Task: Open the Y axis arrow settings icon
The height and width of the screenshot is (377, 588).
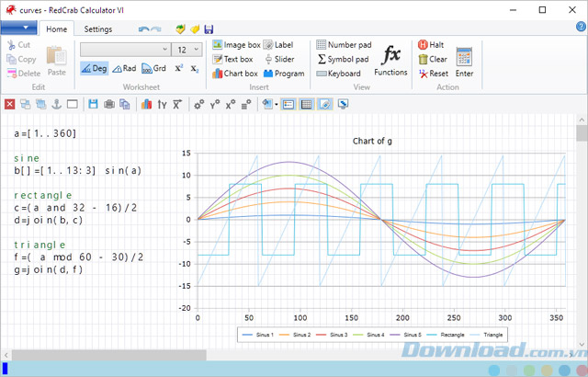Action: [x=162, y=104]
